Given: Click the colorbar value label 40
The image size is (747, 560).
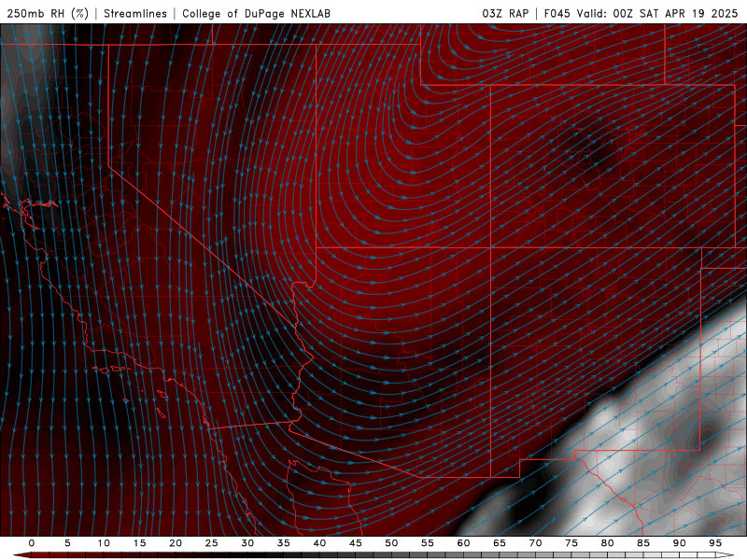Looking at the screenshot, I should pos(319,543).
